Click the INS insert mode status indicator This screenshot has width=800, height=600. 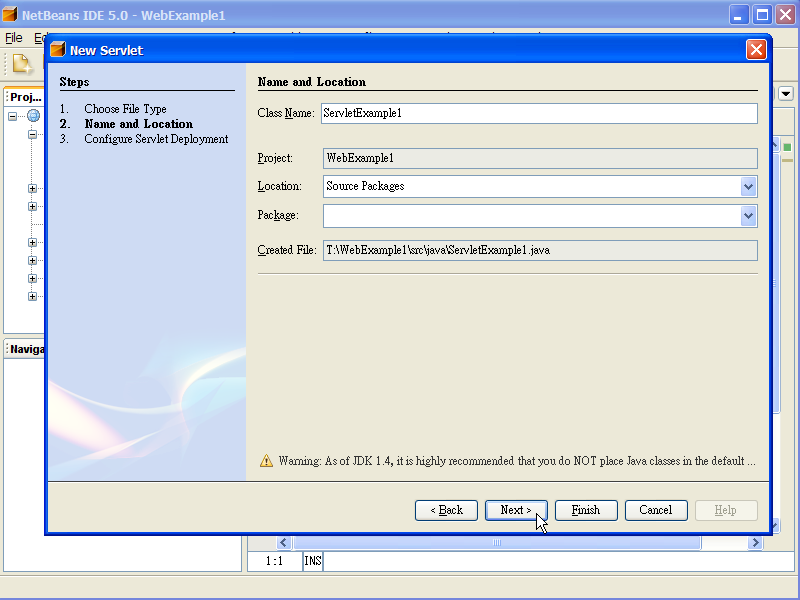pyautogui.click(x=313, y=561)
